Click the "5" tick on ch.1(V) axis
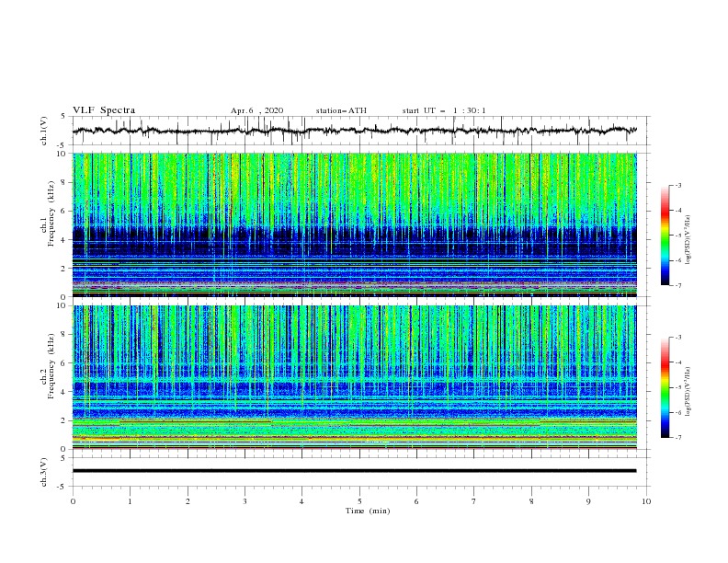This screenshot has width=728, height=563. [x=63, y=116]
